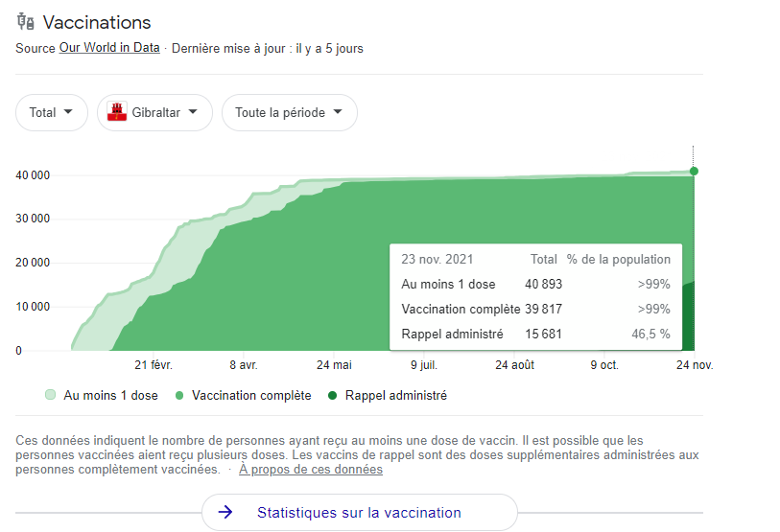Click the Au moins 1 dose tooltip row label
The height and width of the screenshot is (532, 780).
pos(448,284)
